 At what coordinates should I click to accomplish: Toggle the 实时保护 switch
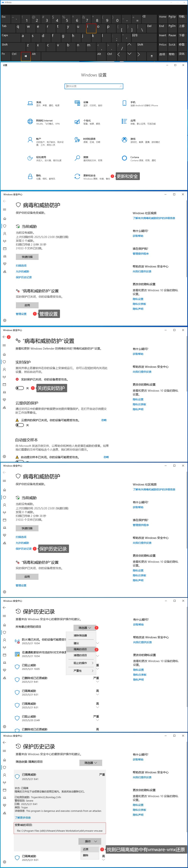(x=20, y=388)
